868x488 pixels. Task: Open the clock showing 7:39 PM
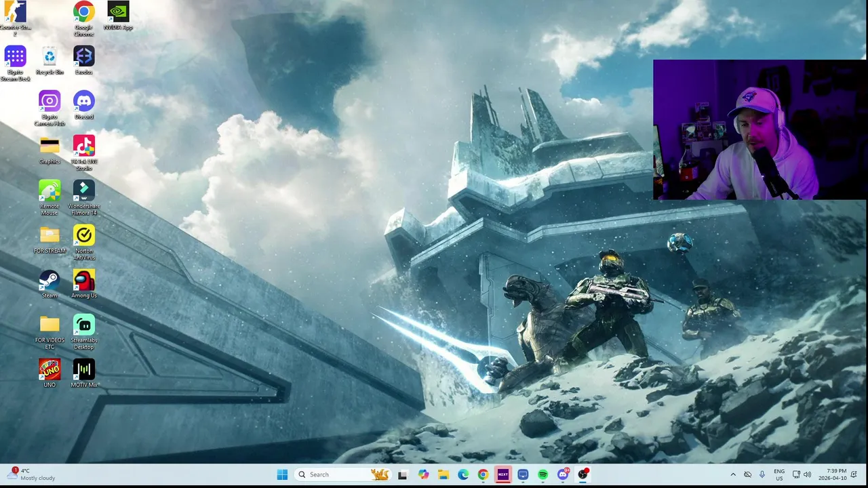(x=832, y=474)
